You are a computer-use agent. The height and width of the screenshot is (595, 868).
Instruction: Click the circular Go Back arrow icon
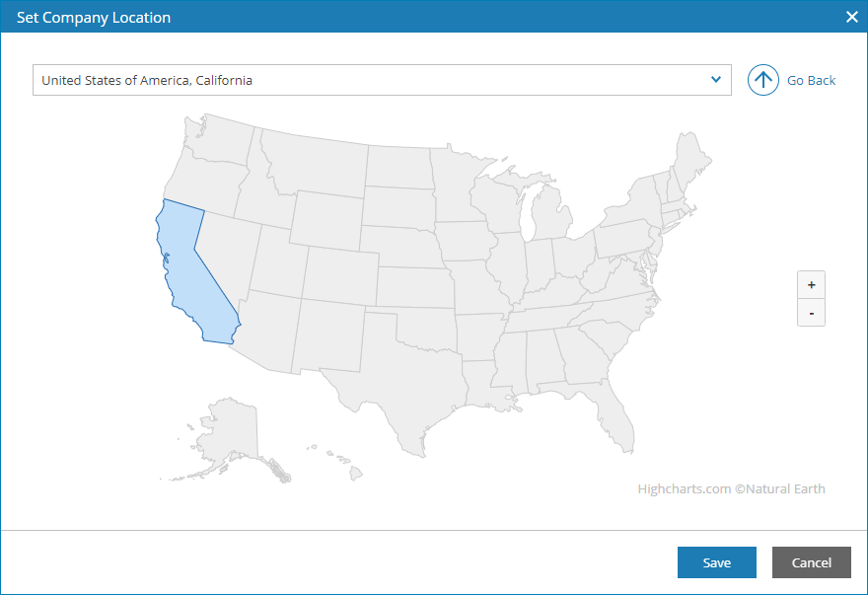pyautogui.click(x=762, y=80)
